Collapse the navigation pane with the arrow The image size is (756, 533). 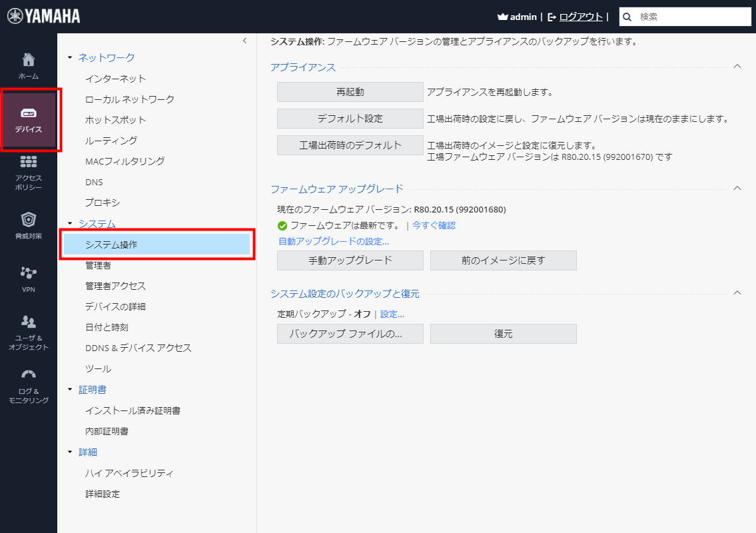(x=244, y=41)
